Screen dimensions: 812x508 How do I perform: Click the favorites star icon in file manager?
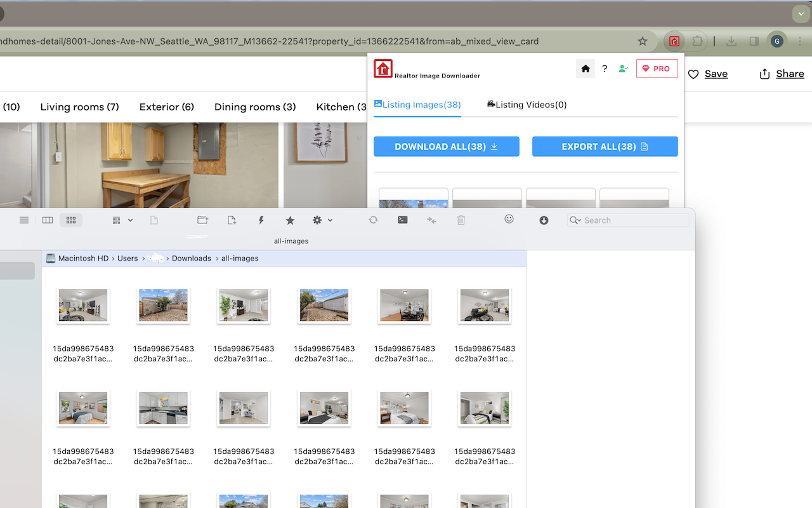(x=290, y=220)
